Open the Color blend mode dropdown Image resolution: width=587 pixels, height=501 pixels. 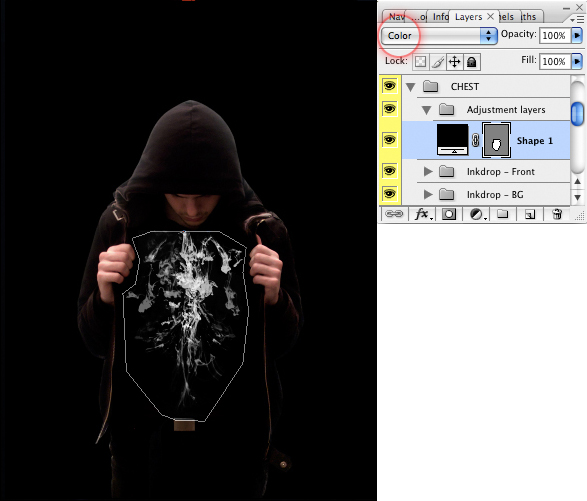click(x=439, y=36)
